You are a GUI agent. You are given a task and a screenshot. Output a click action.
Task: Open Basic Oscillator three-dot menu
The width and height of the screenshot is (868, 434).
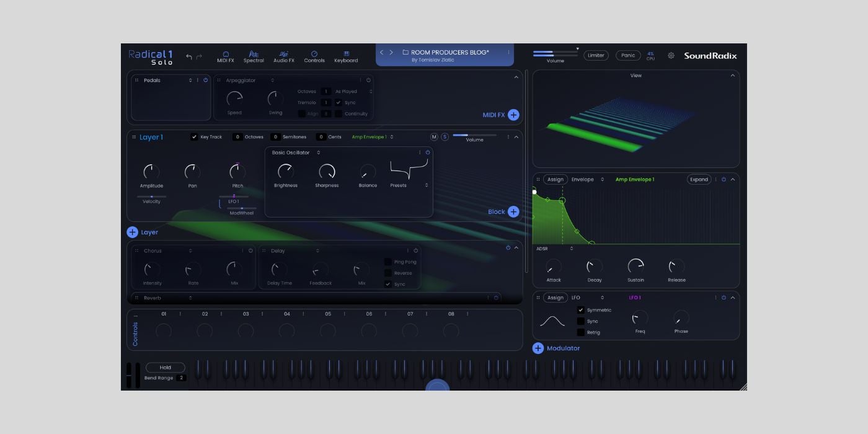point(420,153)
